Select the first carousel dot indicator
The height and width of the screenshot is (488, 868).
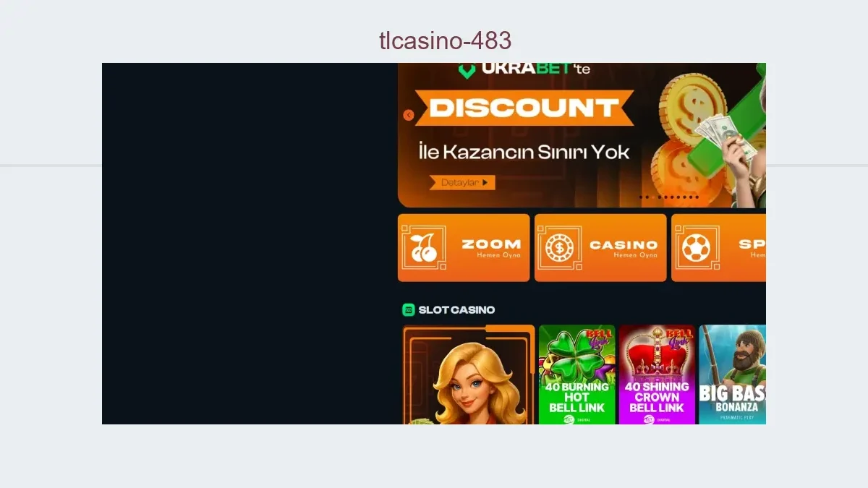pyautogui.click(x=641, y=197)
